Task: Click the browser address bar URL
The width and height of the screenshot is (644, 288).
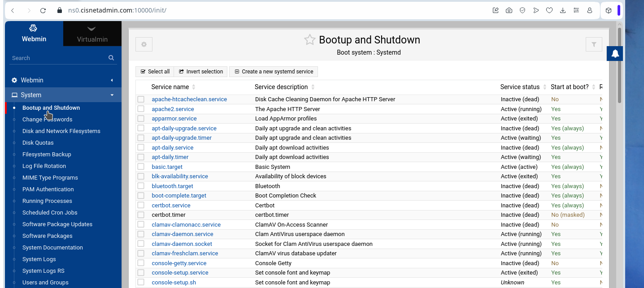Action: pyautogui.click(x=117, y=10)
